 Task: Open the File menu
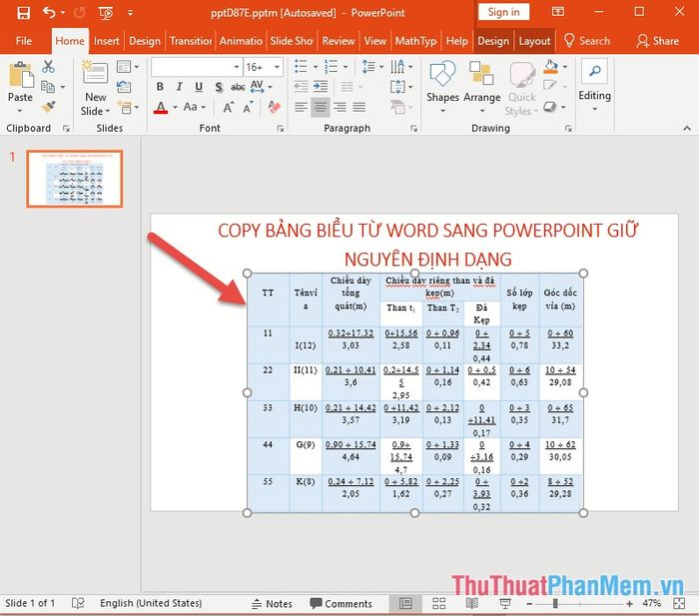coord(24,41)
